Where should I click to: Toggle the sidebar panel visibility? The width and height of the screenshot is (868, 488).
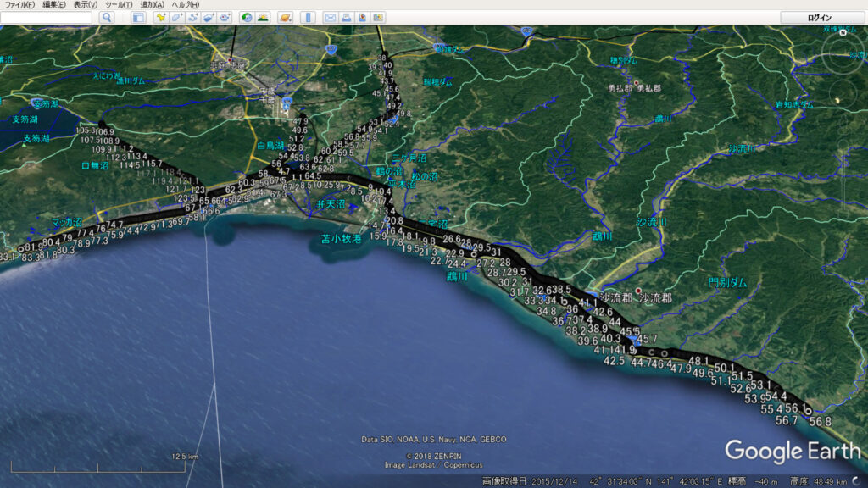pos(137,17)
